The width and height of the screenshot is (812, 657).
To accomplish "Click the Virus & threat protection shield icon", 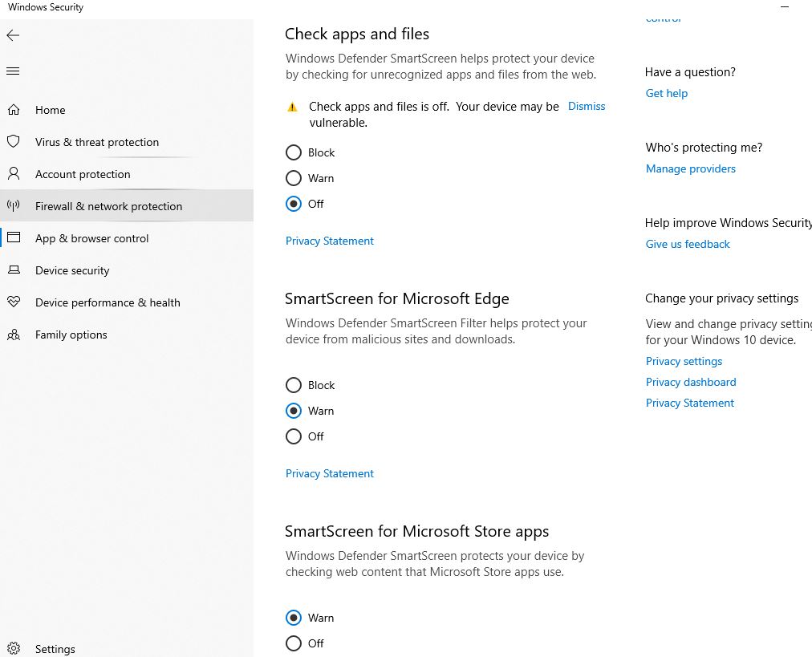I will click(14, 142).
